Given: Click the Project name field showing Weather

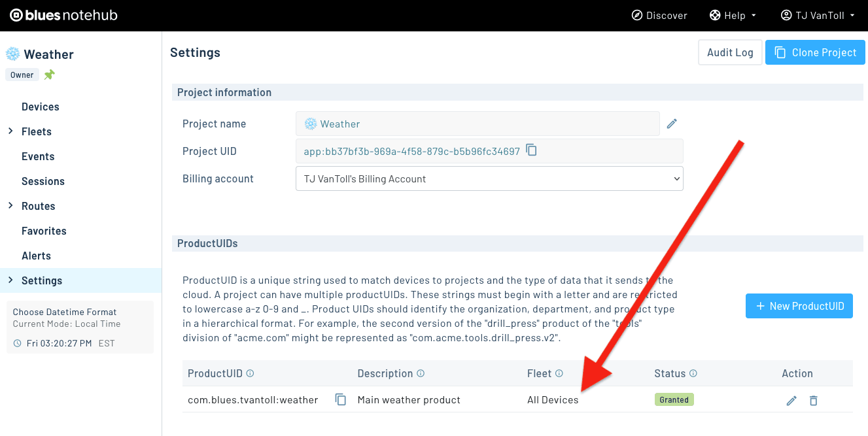Looking at the screenshot, I should 477,124.
